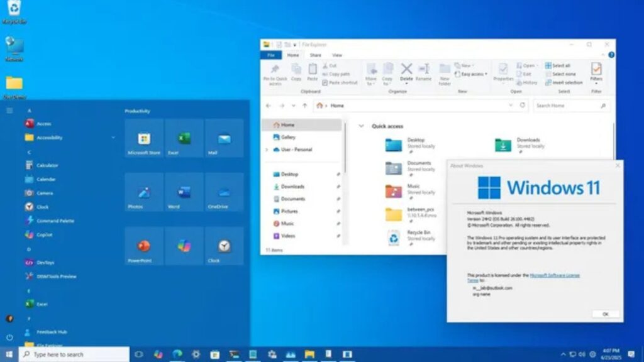Click the Properties icon in the ribbon
This screenshot has width=644, height=362.
[x=502, y=72]
